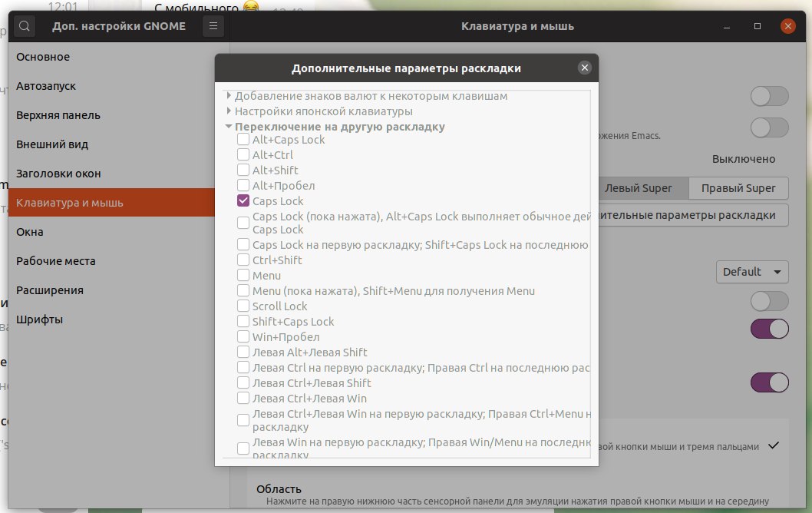Image resolution: width=812 pixels, height=513 pixels.
Task: Check Левая Ctrl+Левая Shift option
Action: pos(243,383)
